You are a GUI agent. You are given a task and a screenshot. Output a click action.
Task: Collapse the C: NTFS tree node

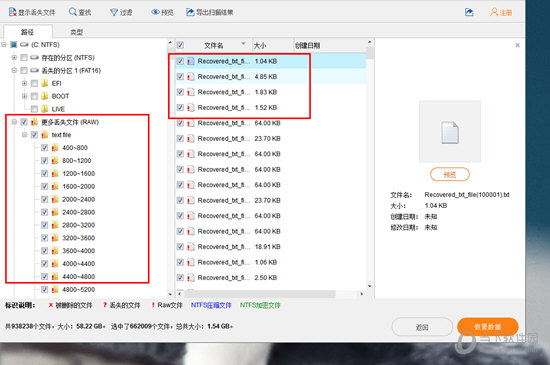4,45
